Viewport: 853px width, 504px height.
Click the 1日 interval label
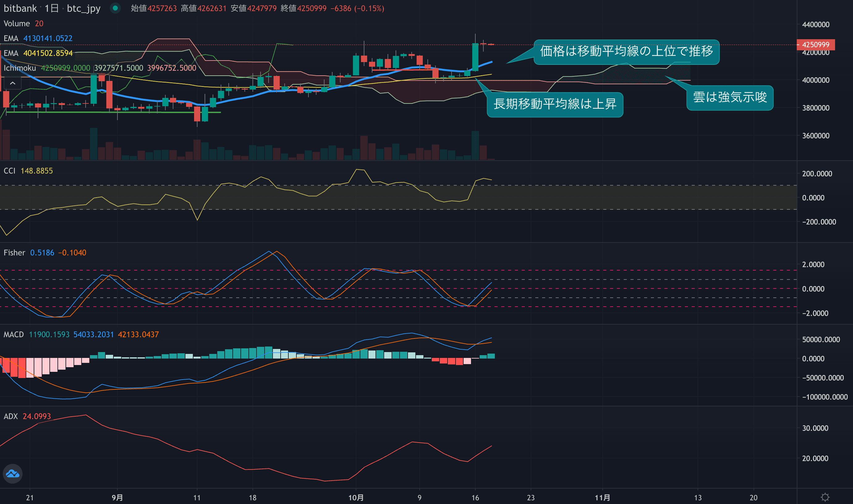(x=52, y=8)
